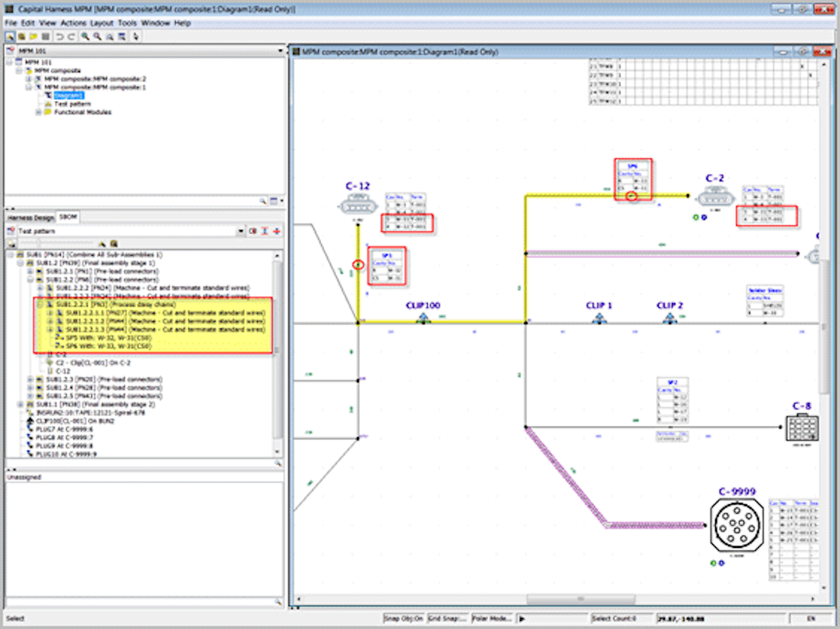Screen dimensions: 840x629
Task: Click the fit-to-window zoom icon
Action: pyautogui.click(x=122, y=36)
